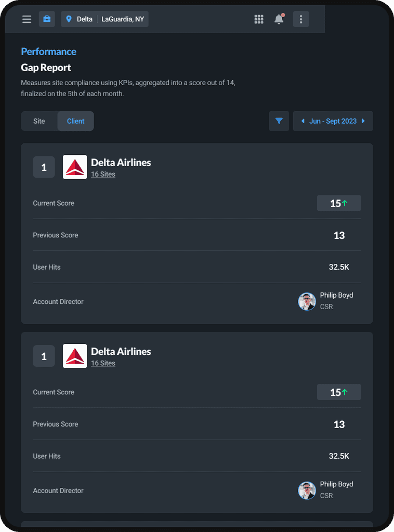The width and height of the screenshot is (394, 532).
Task: Click current score 15 badge in second card
Action: 339,392
